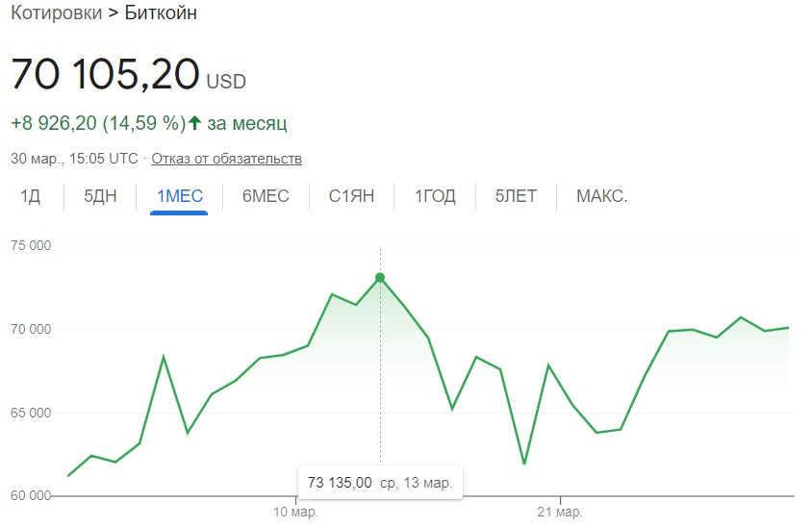Screen dimensions: 812x527
Task: Click the USD currency label
Action: click(226, 82)
